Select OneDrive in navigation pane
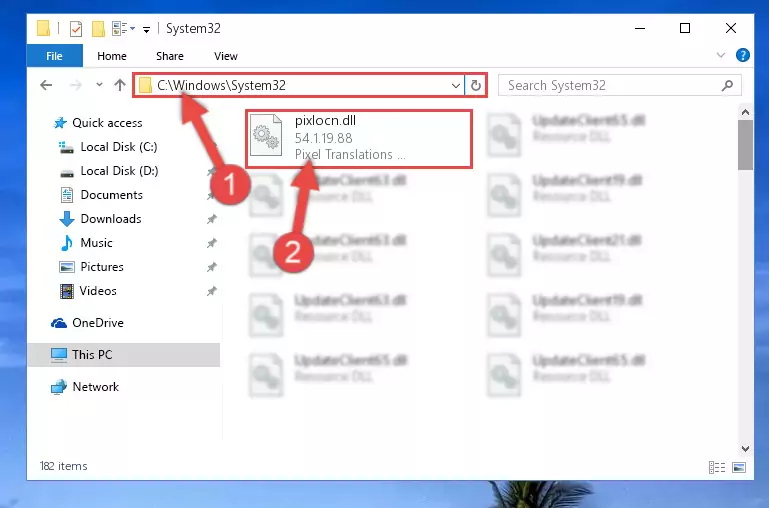The height and width of the screenshot is (508, 769). click(98, 323)
